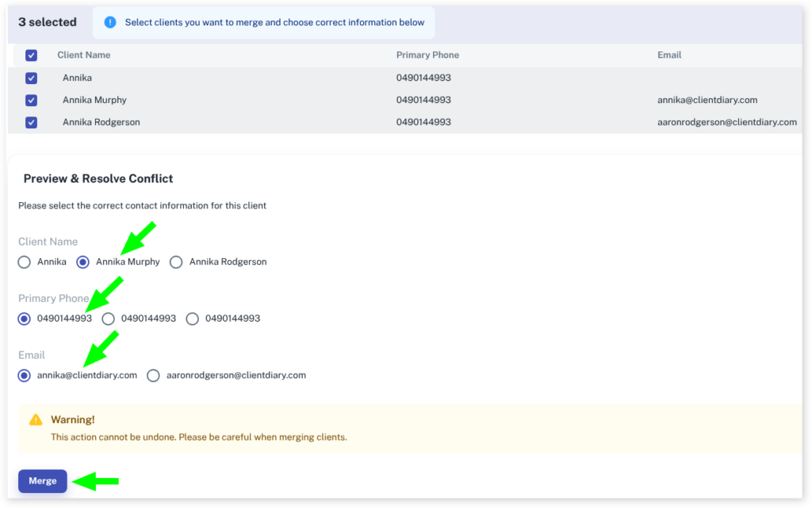The height and width of the screenshot is (508, 812).
Task: Choose aaronrodgerson@clientdiary.com as the email
Action: click(153, 376)
